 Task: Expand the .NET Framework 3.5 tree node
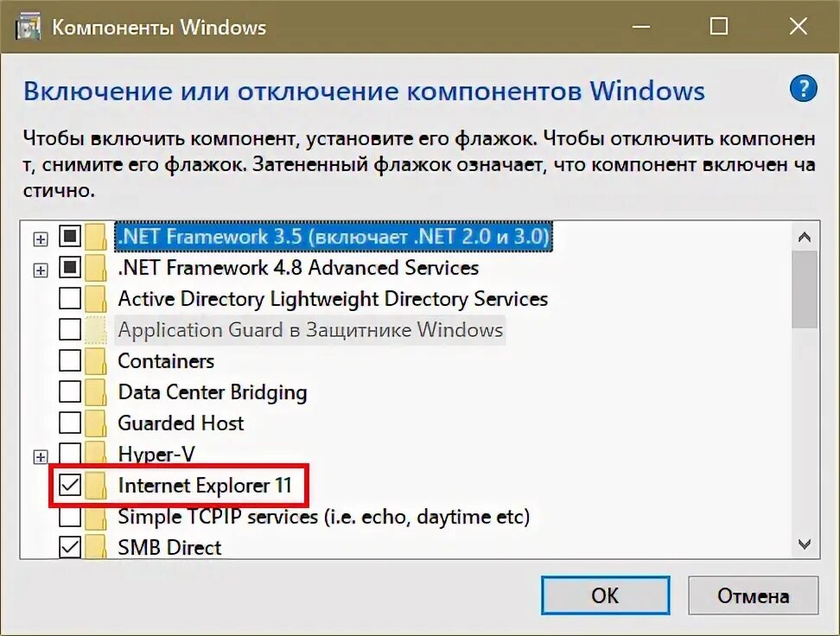pos(40,238)
